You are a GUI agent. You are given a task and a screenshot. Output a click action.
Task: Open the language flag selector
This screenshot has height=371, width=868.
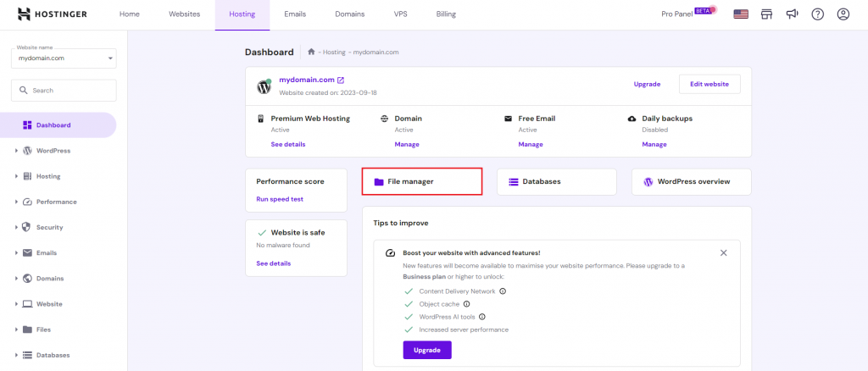click(740, 14)
